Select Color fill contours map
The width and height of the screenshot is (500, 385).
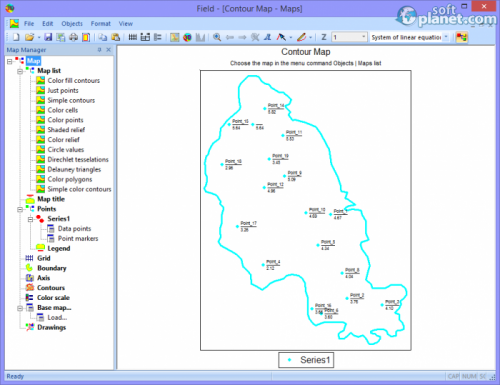pyautogui.click(x=74, y=81)
